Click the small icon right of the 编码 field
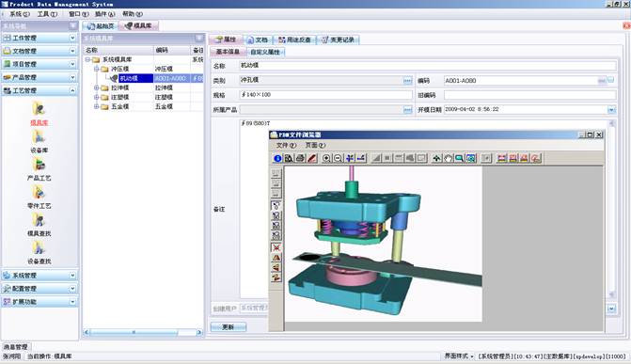This screenshot has height=364, width=631. point(610,80)
